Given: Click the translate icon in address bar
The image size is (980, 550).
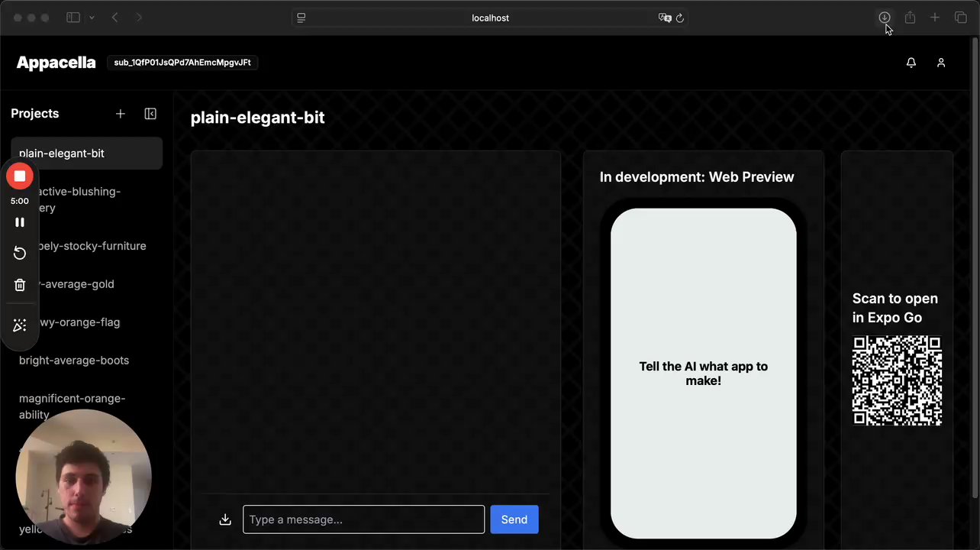Looking at the screenshot, I should pyautogui.click(x=665, y=18).
